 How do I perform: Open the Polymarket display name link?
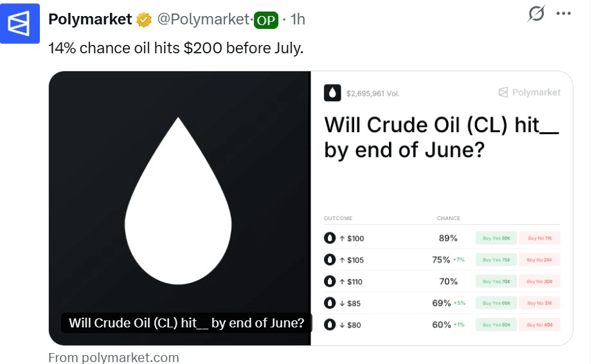click(x=90, y=20)
